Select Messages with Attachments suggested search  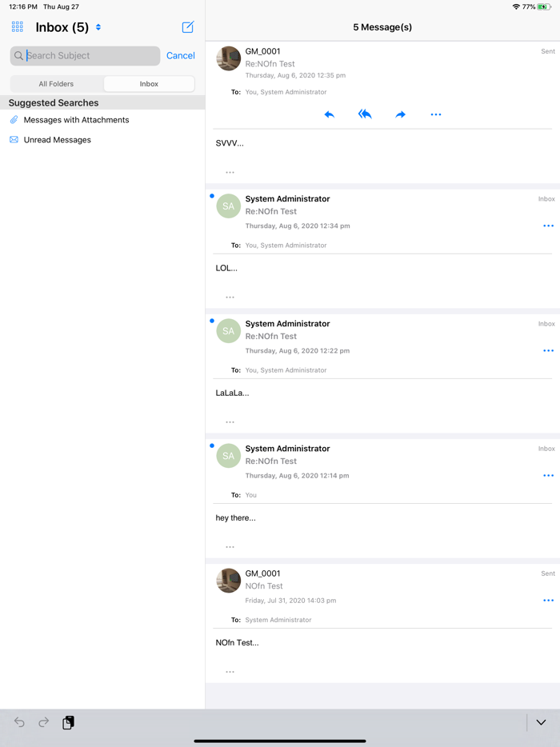click(76, 120)
